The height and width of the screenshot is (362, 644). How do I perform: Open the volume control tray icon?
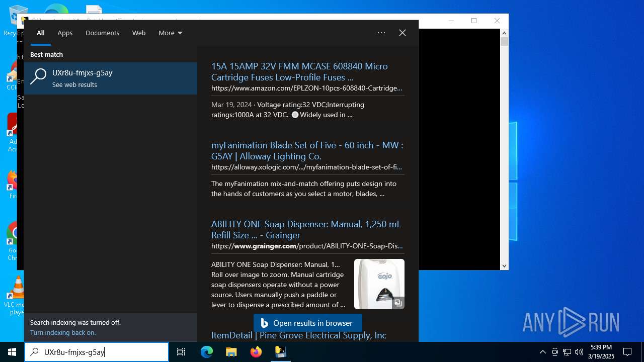pyautogui.click(x=579, y=352)
